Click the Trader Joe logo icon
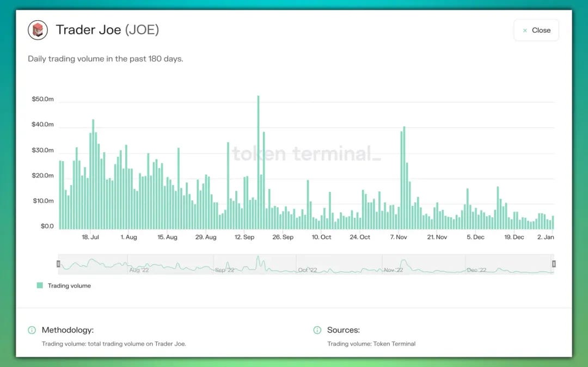The width and height of the screenshot is (588, 367). point(38,30)
